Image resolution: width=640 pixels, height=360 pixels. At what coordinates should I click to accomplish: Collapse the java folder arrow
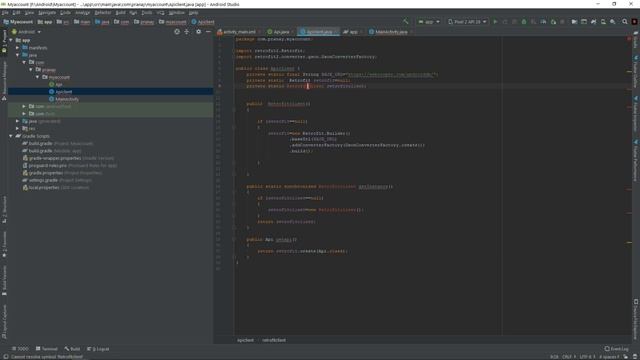[18, 55]
